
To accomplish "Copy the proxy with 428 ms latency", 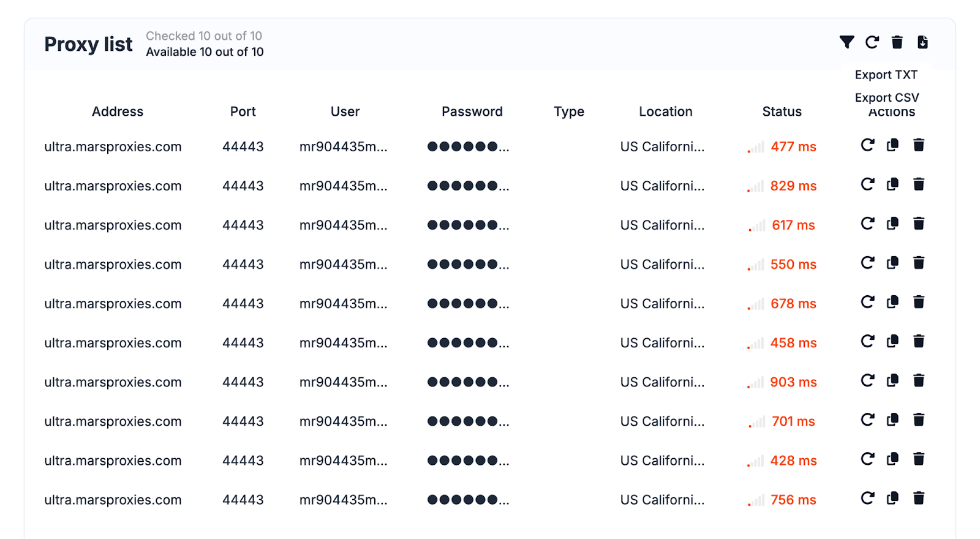I will coord(893,459).
